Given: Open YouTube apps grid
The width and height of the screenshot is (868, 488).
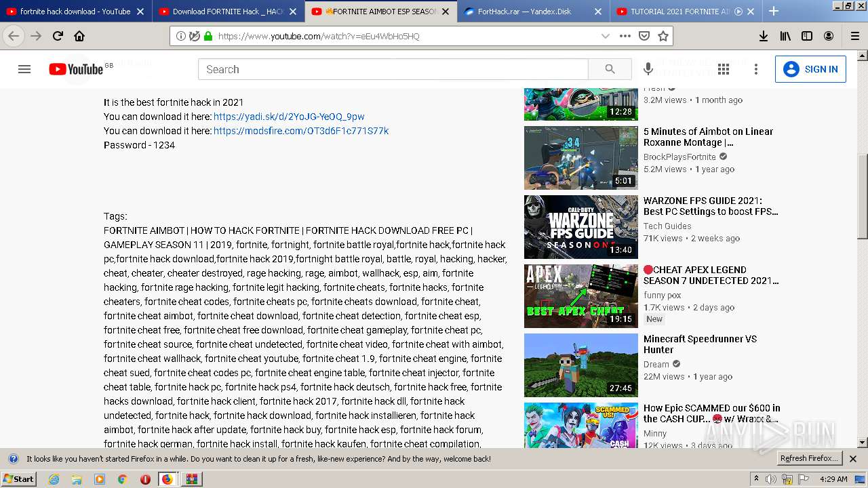Looking at the screenshot, I should coord(724,69).
